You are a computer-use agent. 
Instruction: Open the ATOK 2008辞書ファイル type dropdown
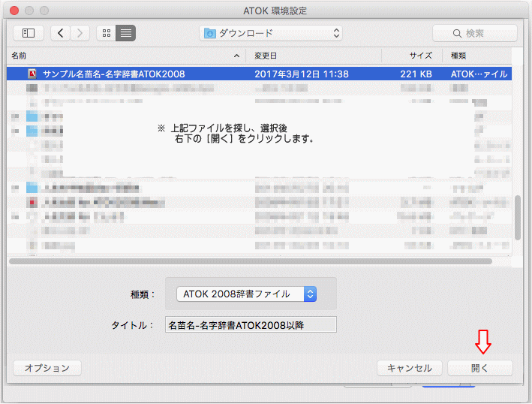[x=247, y=294]
